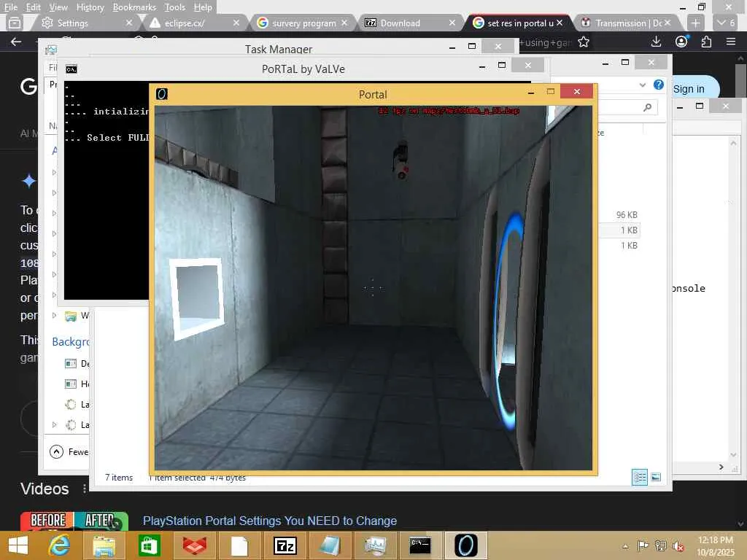747x560 pixels.
Task: Switch to the Portal game taskbar icon
Action: 465,545
